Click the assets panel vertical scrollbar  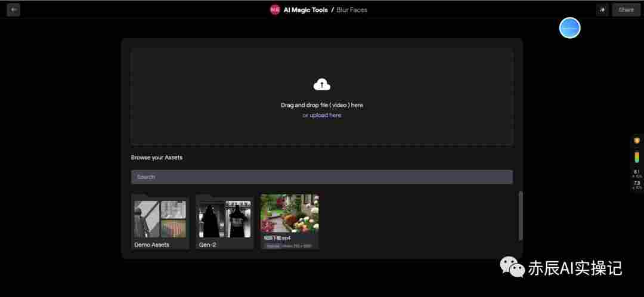(521, 216)
